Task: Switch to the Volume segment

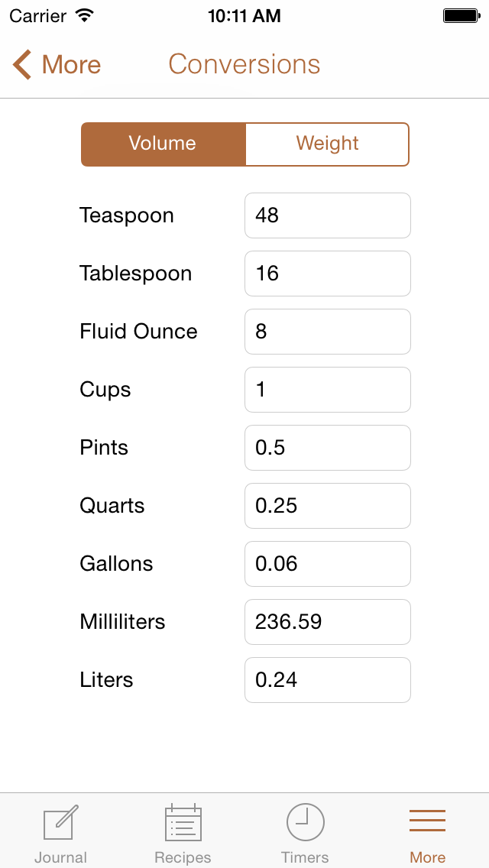Action: tap(164, 144)
